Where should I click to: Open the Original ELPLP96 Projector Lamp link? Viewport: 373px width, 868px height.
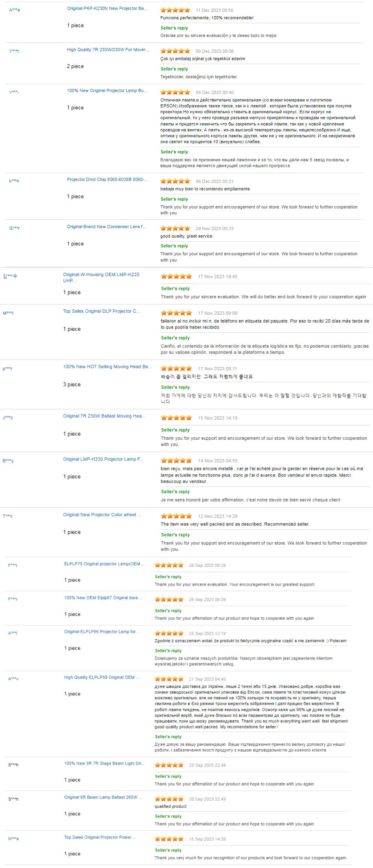tap(101, 631)
